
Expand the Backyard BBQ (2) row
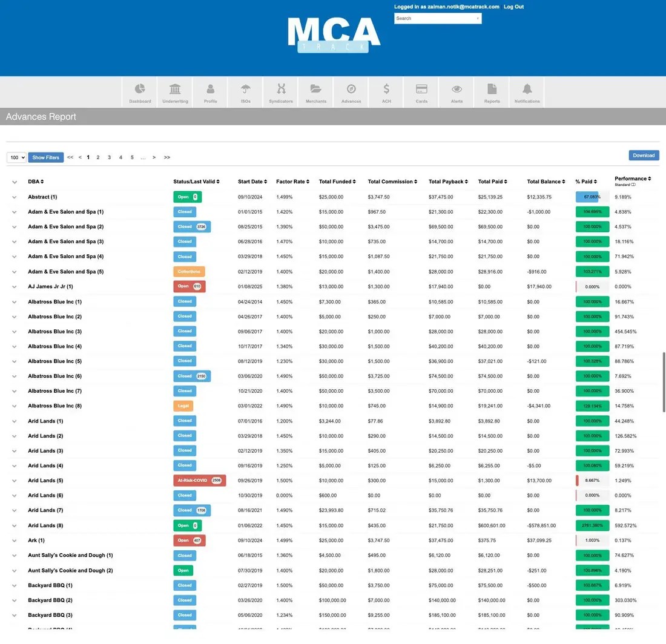point(15,600)
